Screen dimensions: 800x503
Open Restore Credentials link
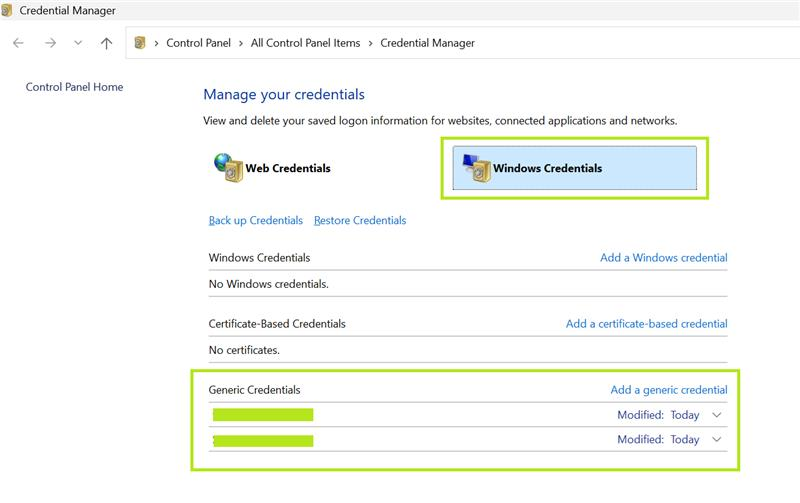pyautogui.click(x=360, y=220)
